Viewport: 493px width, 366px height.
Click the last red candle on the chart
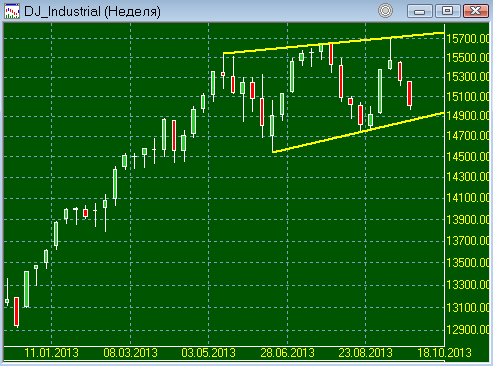click(410, 94)
